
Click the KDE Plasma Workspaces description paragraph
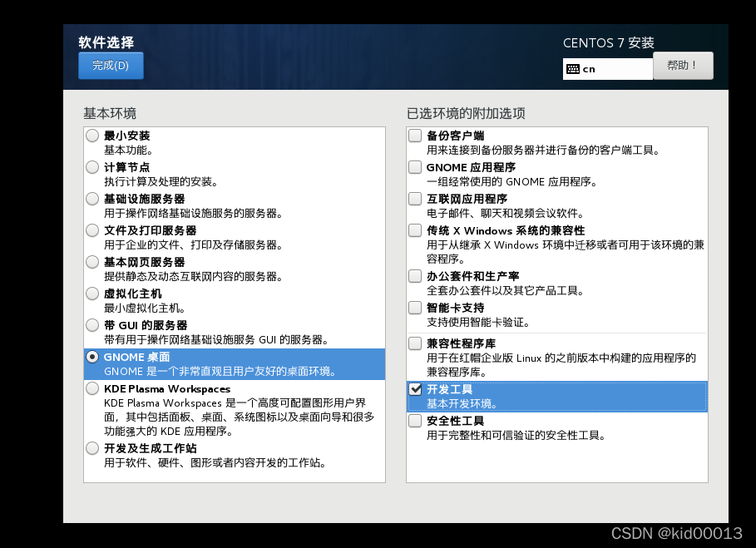[240, 417]
